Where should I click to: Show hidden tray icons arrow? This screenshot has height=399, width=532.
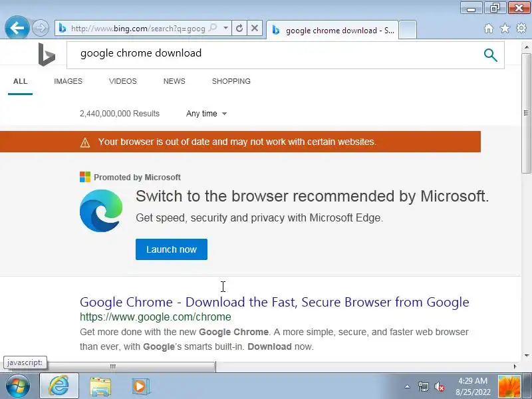pos(407,386)
